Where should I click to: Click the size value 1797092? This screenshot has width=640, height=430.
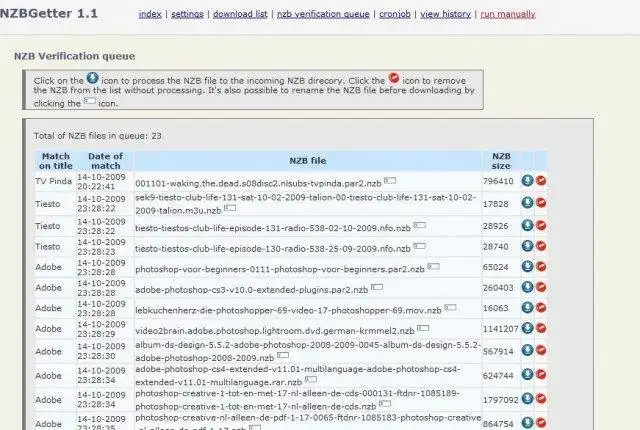click(501, 400)
